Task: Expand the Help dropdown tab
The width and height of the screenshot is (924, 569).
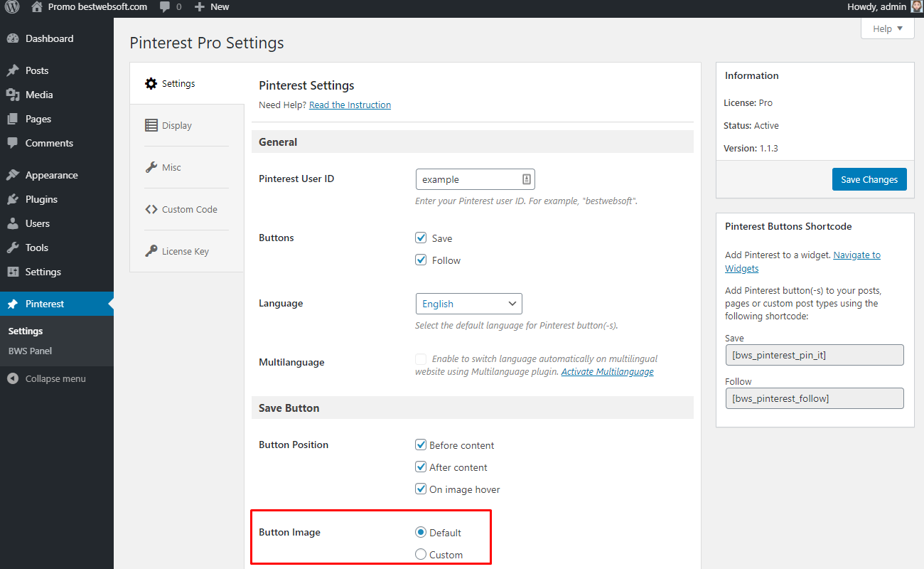Action: coord(887,28)
